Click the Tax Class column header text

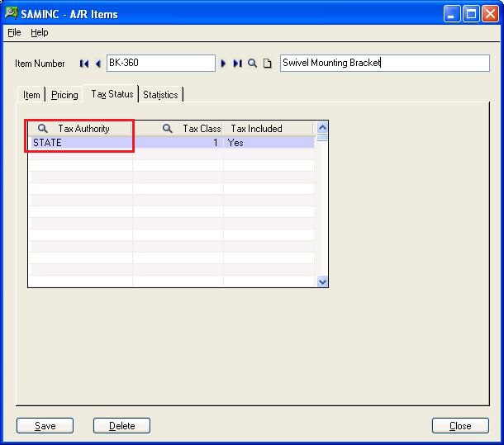click(x=202, y=129)
